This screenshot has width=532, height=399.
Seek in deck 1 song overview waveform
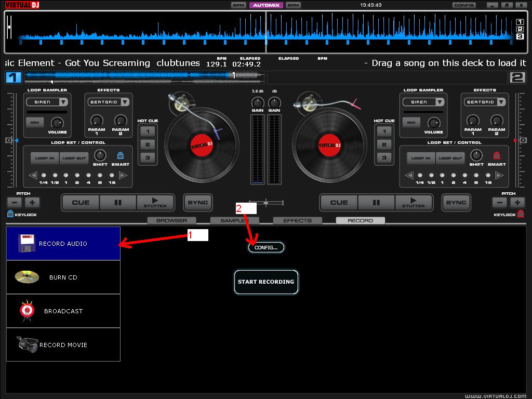click(144, 77)
